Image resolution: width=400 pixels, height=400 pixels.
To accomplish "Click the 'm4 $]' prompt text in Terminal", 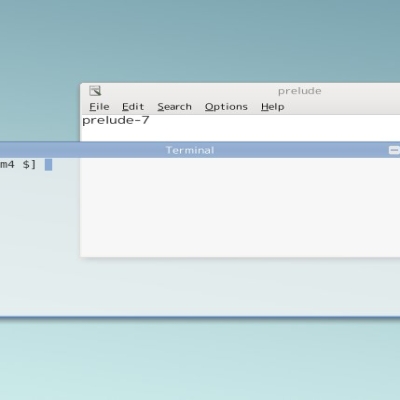I will coord(18,164).
